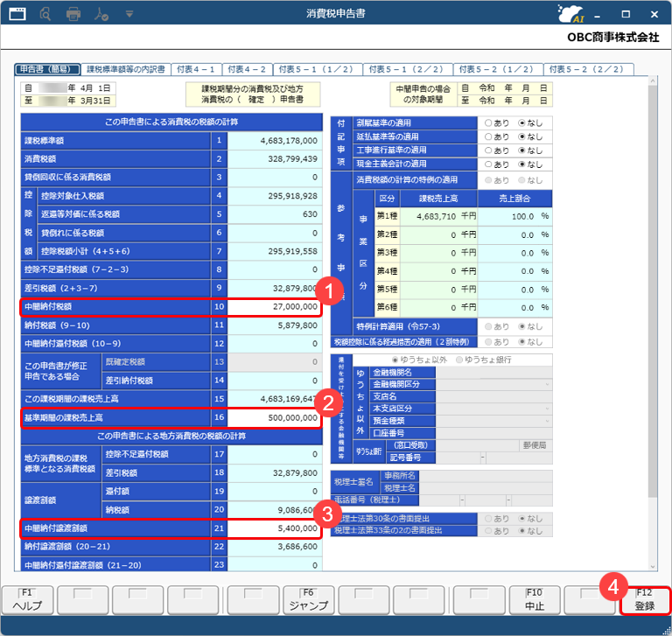Click the 支店名 input field
The width and height of the screenshot is (672, 636).
click(493, 396)
